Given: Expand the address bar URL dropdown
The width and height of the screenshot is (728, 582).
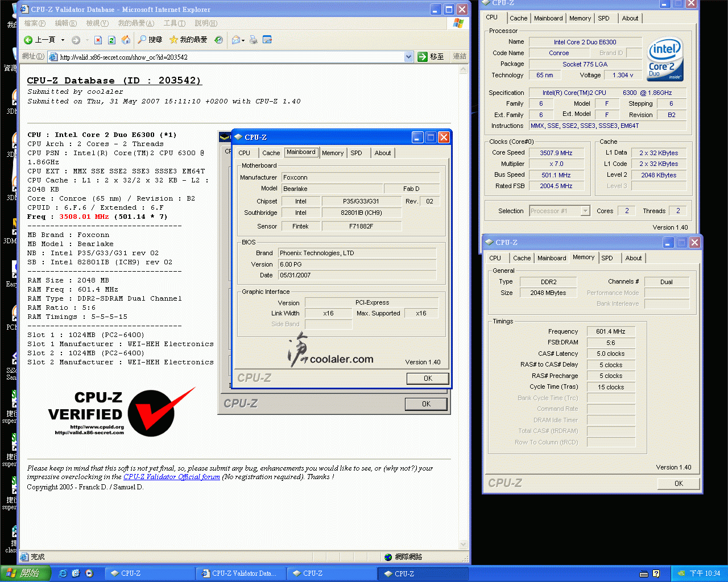Looking at the screenshot, I should click(408, 57).
